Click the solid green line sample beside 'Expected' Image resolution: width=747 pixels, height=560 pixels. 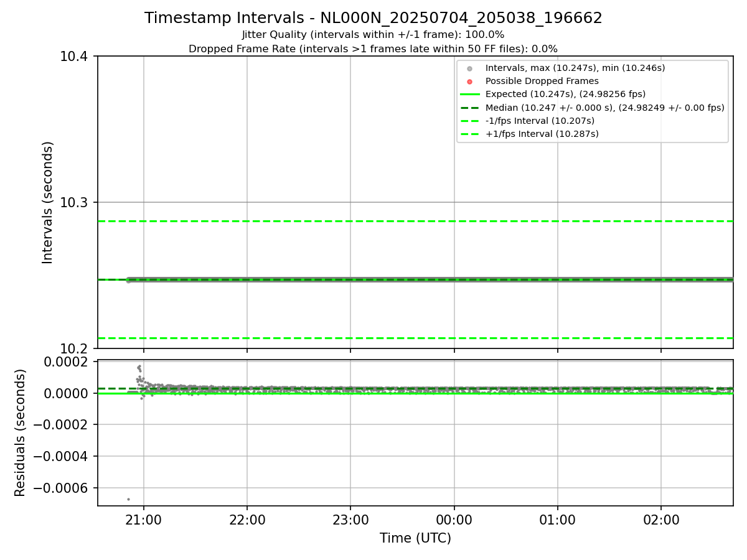pos(470,95)
